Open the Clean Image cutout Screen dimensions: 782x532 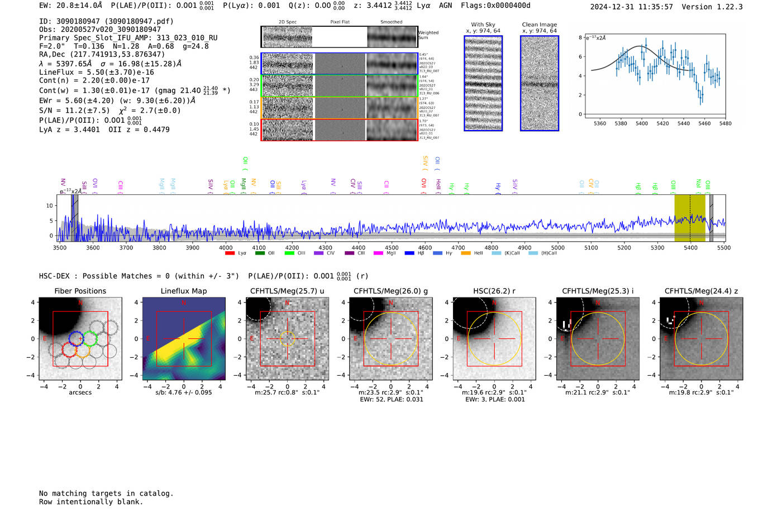[540, 83]
